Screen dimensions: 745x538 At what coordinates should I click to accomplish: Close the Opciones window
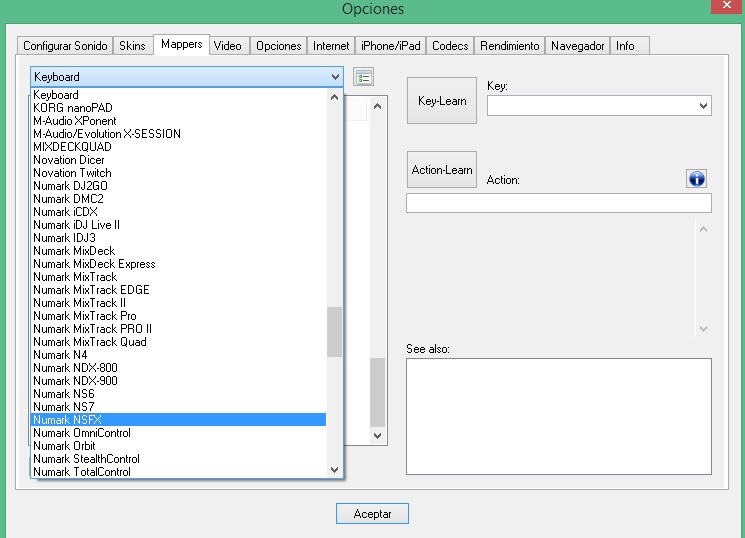coord(727,6)
